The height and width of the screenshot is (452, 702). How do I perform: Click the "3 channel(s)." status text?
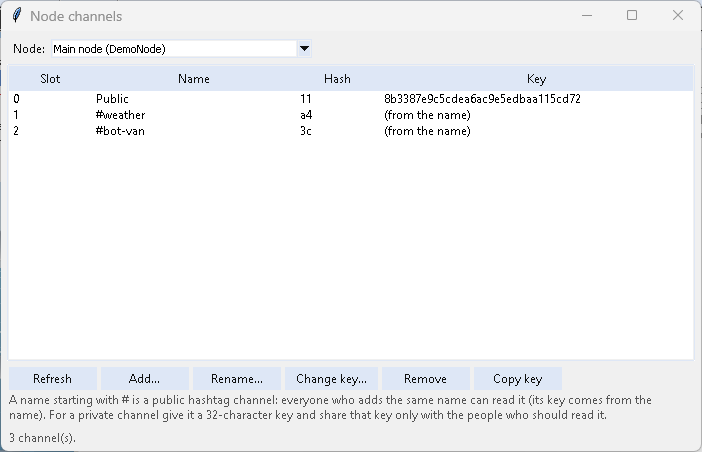coord(43,438)
